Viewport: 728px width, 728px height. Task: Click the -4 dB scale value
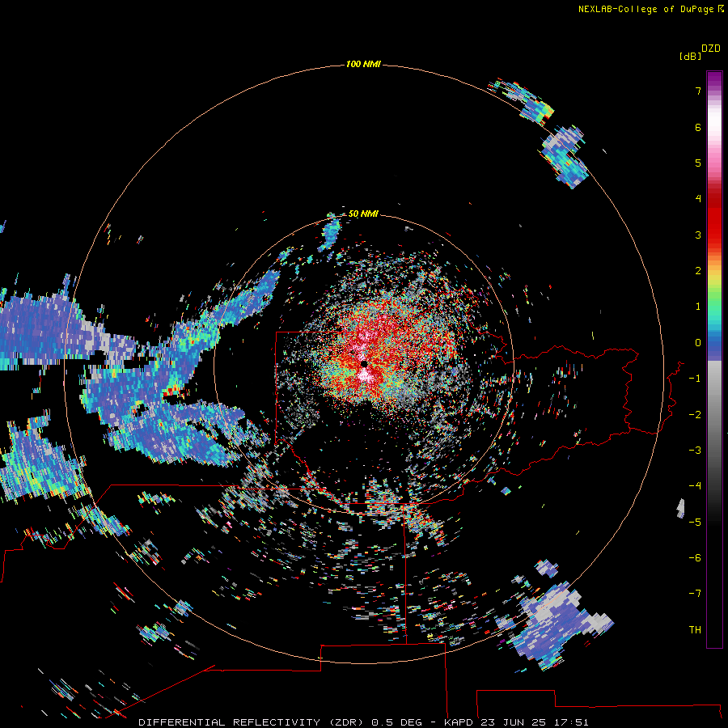695,485
